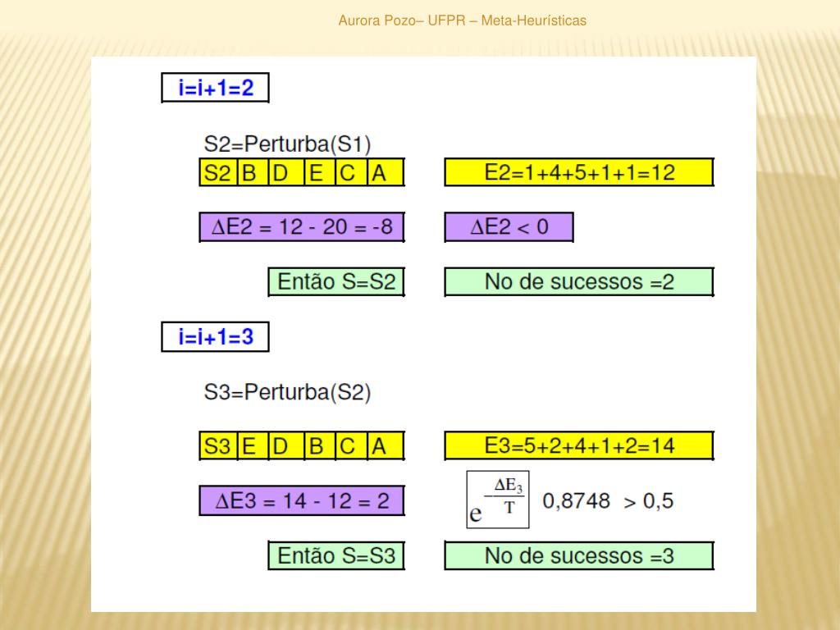This screenshot has width=840, height=630.
Task: Click the 'ΔE2 = 12 - 20 = -8' box
Action: (302, 227)
